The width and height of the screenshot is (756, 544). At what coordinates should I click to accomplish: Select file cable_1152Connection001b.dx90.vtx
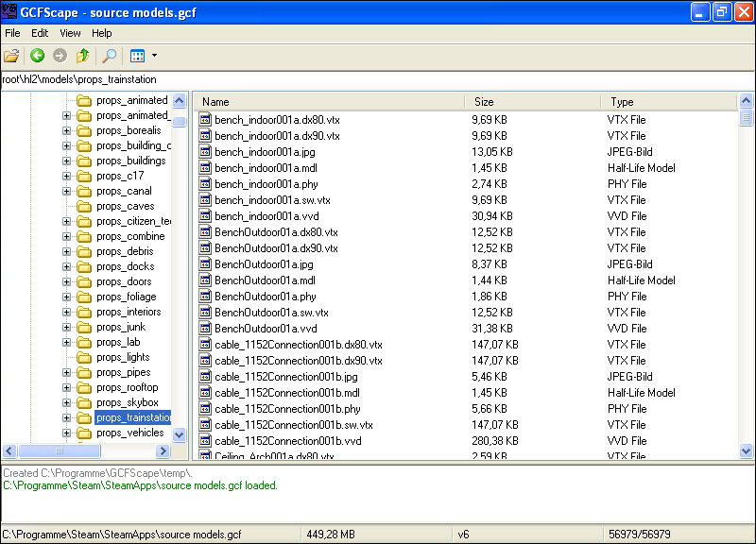(299, 361)
